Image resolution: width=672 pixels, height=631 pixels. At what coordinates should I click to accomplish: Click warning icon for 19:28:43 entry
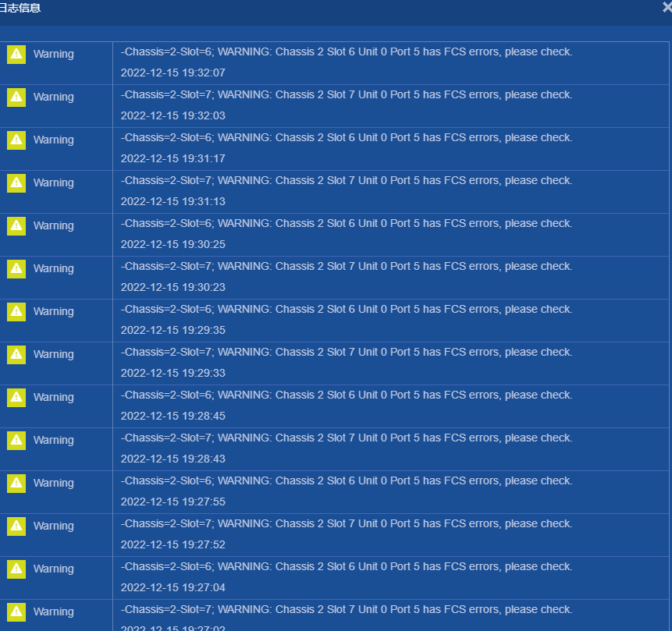(x=16, y=441)
